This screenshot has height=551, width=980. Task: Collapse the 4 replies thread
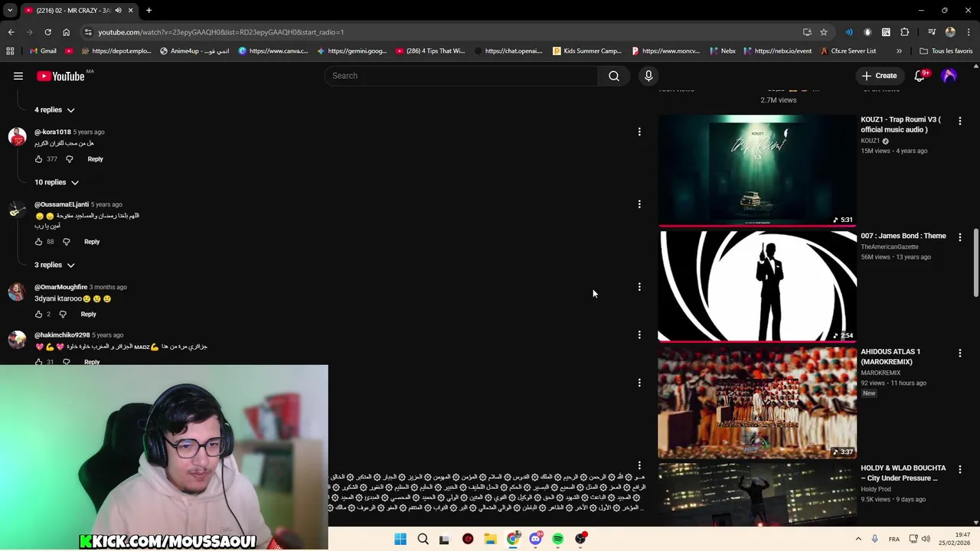(54, 110)
